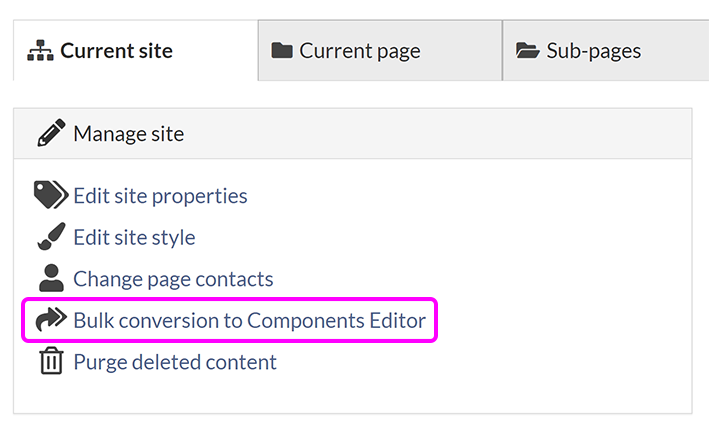709x431 pixels.
Task: Click the paintbrush icon for site style
Action: (x=51, y=238)
